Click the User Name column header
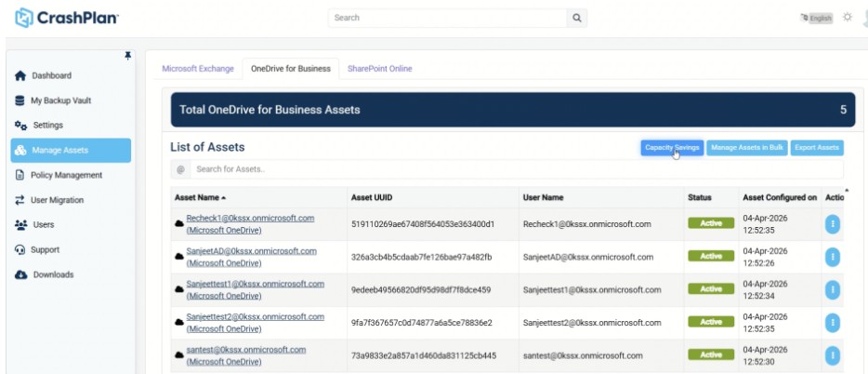Image resolution: width=868 pixels, height=374 pixels. 543,197
